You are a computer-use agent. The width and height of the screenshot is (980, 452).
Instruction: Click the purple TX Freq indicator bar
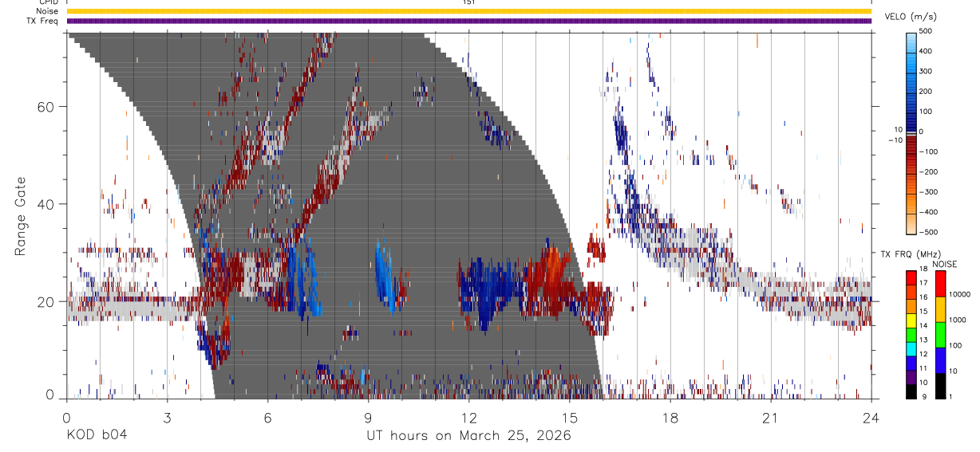(x=468, y=21)
